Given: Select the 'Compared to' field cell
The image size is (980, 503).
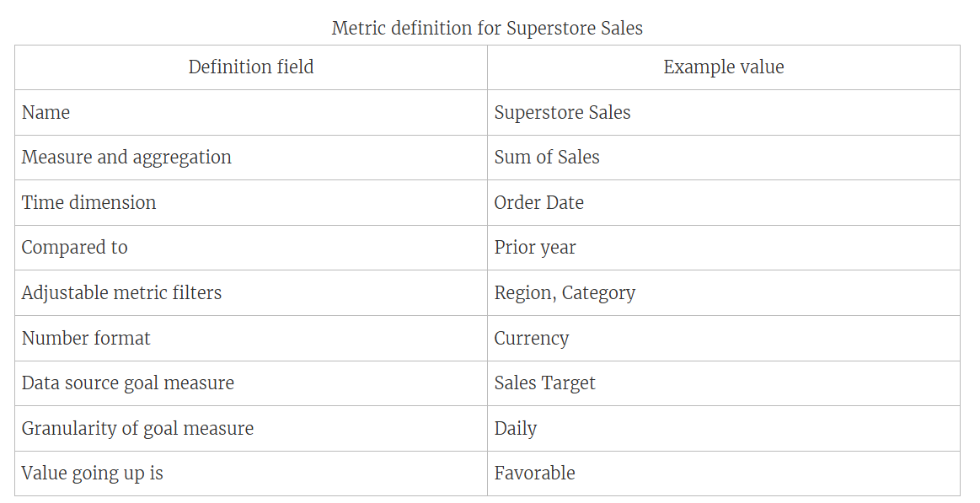Looking at the screenshot, I should point(74,248).
